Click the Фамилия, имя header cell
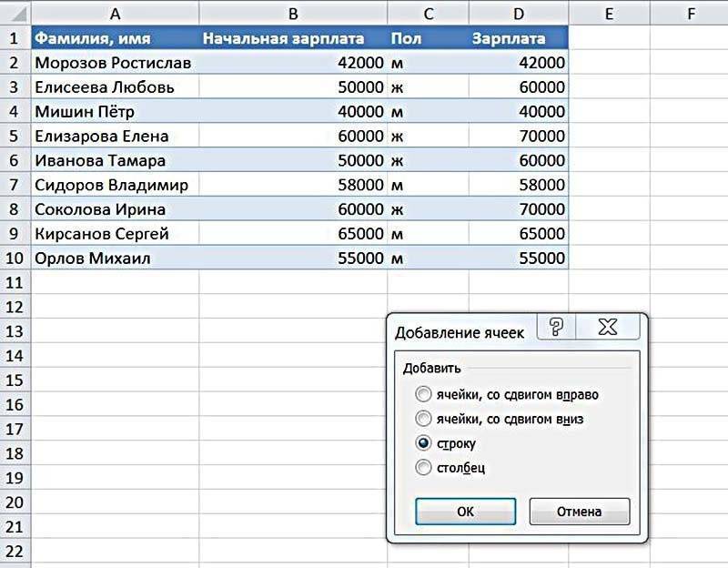The height and width of the screenshot is (568, 728). [x=115, y=38]
